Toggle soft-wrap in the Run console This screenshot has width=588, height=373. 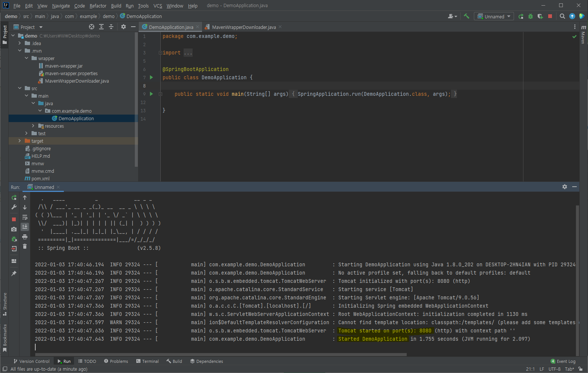tap(25, 217)
